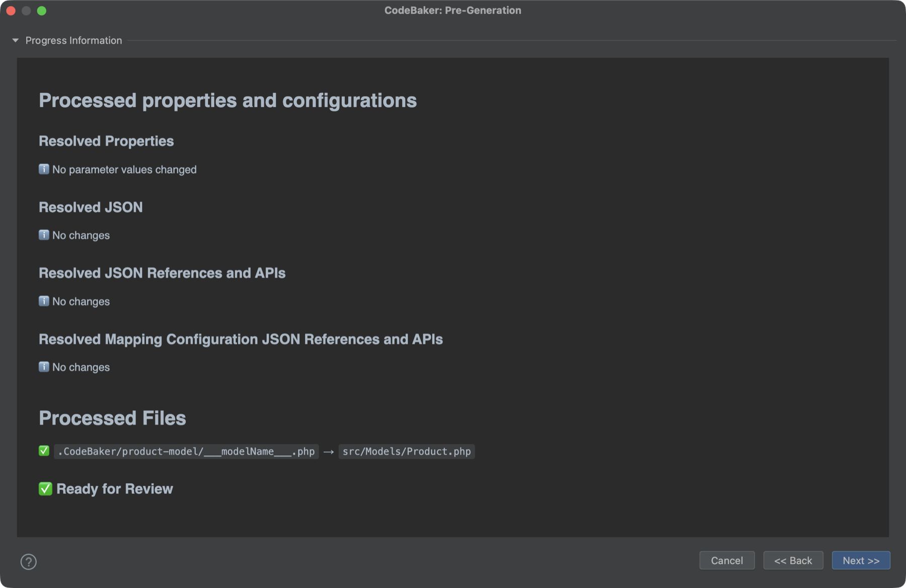Image resolution: width=906 pixels, height=588 pixels.
Task: Click the Processed properties and configurations heading
Action: click(x=228, y=101)
